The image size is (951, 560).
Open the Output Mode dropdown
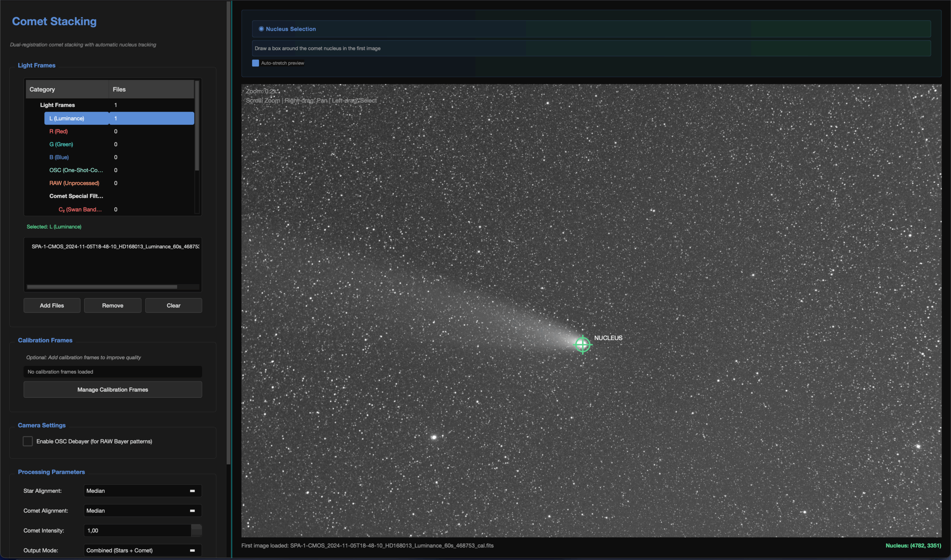[x=142, y=550]
